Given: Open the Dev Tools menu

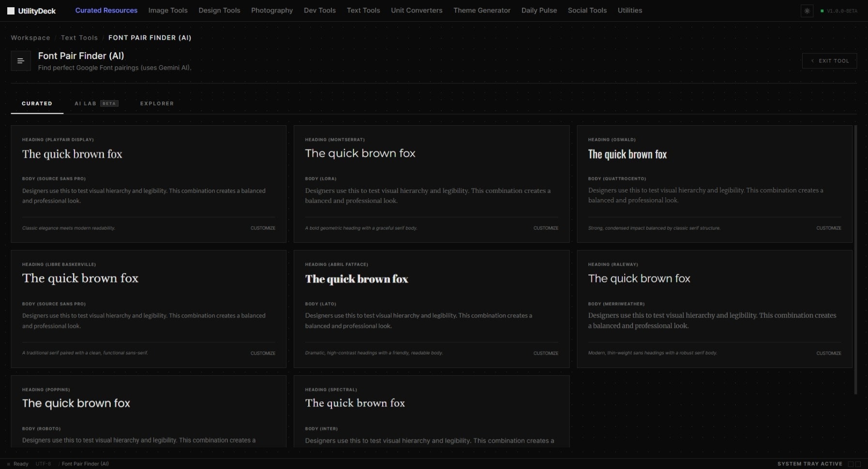Looking at the screenshot, I should coord(319,10).
